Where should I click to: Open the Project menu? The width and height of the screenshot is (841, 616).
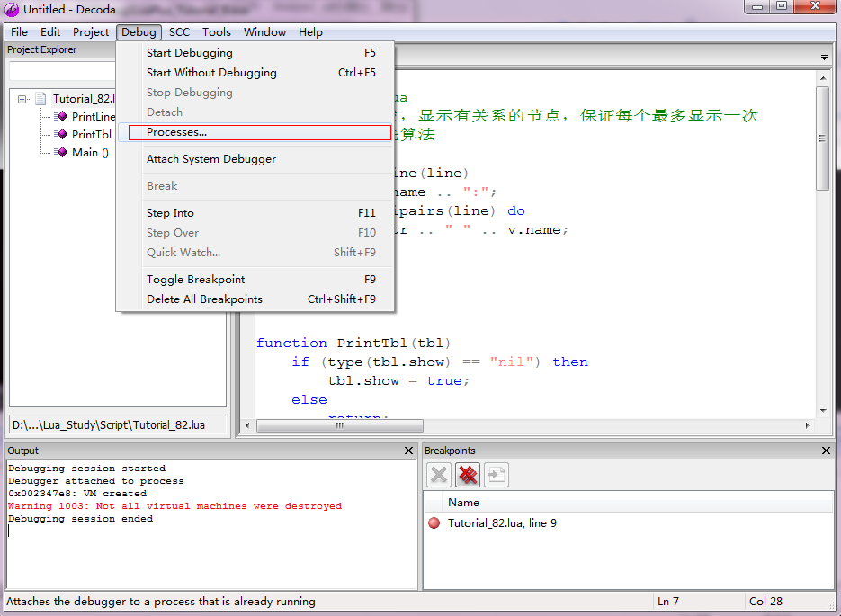[x=91, y=32]
